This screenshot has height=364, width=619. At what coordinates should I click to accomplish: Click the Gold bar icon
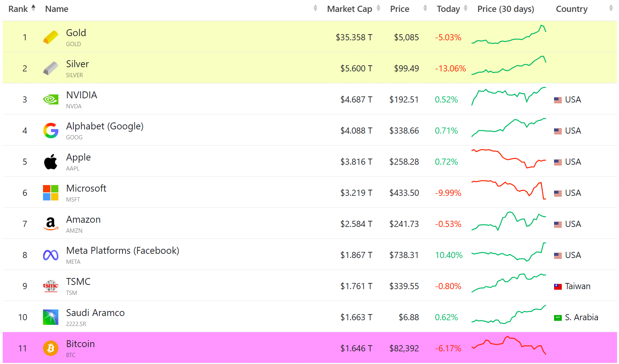[x=50, y=37]
